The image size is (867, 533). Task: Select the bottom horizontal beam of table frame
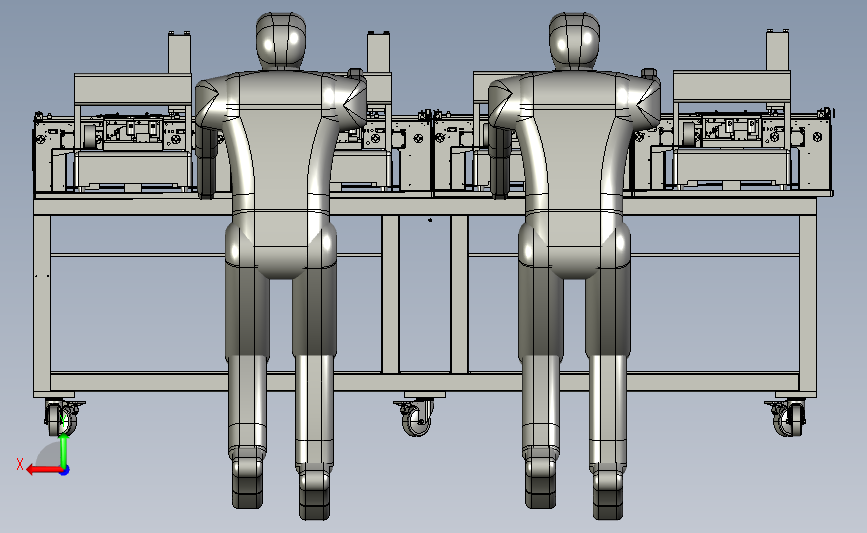[x=425, y=382]
